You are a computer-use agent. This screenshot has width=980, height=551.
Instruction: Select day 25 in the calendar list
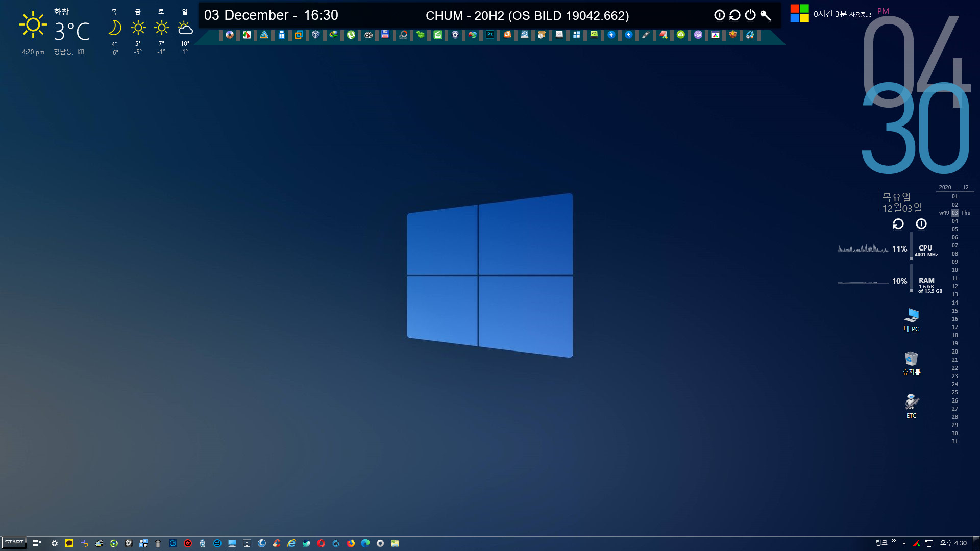click(x=955, y=392)
